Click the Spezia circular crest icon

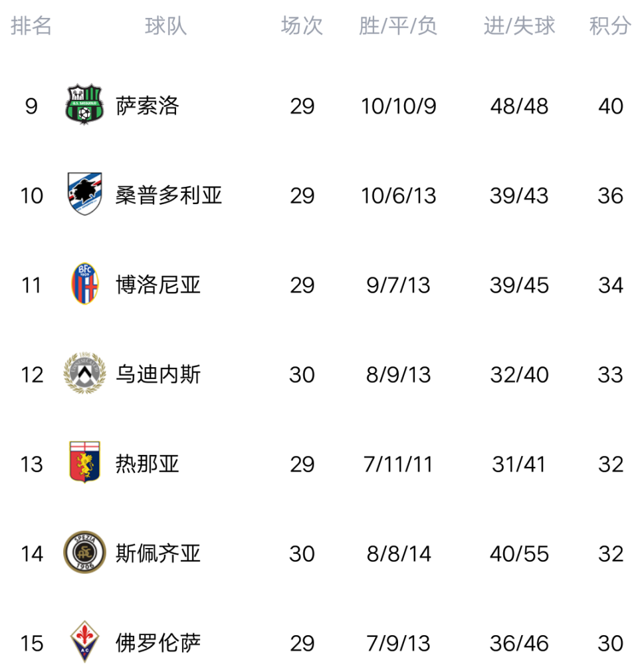tap(84, 552)
